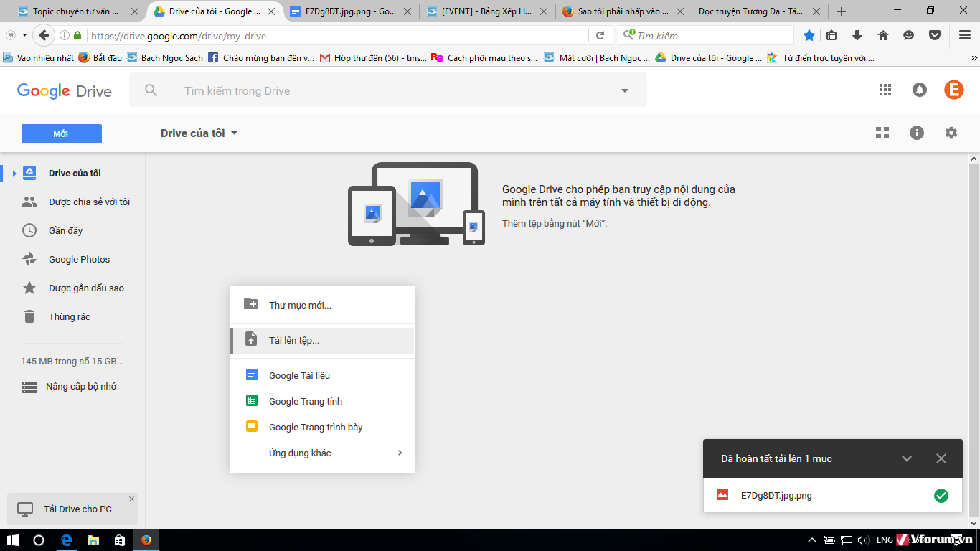Show details with the info icon
The height and width of the screenshot is (551, 980).
click(916, 133)
